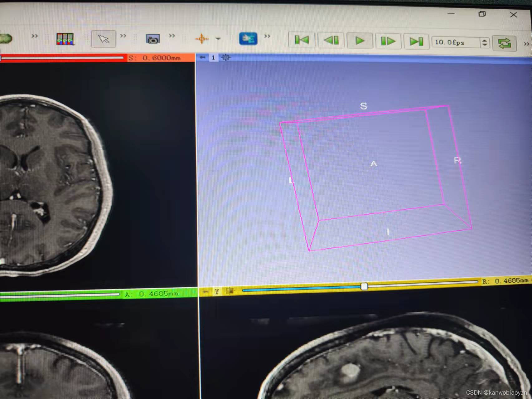Click the "A" orientation label in 3D view
The image size is (532, 399).
374,163
